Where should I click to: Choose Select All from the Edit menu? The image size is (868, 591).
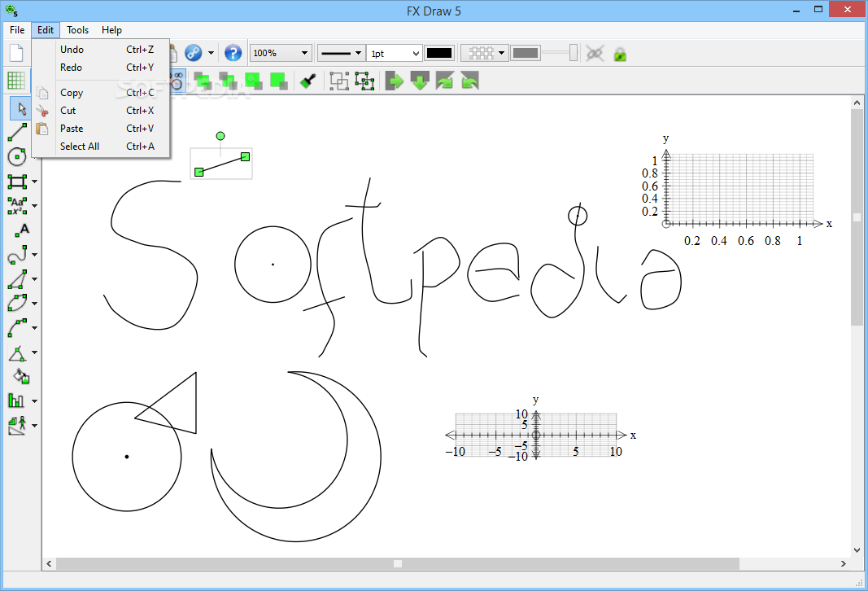tap(101, 147)
